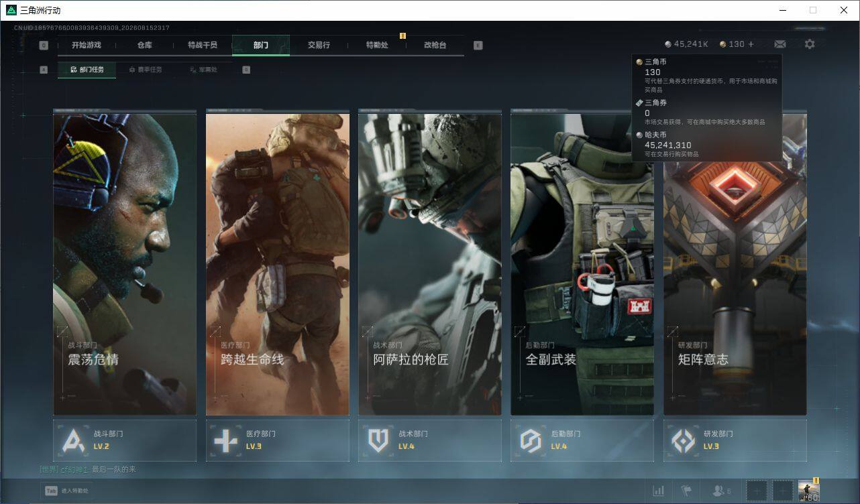Click the expand corner icon on 震荡危情
Screen dimensions: 860x504
(62, 331)
